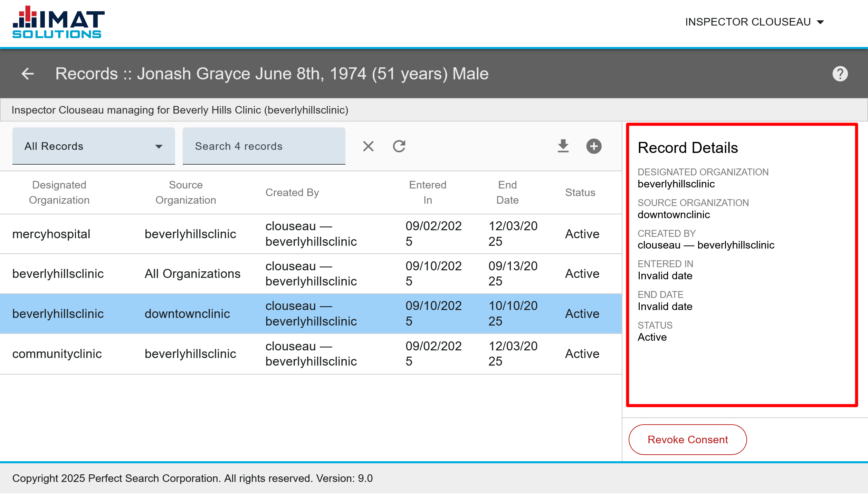Download records with the download icon

pyautogui.click(x=563, y=146)
